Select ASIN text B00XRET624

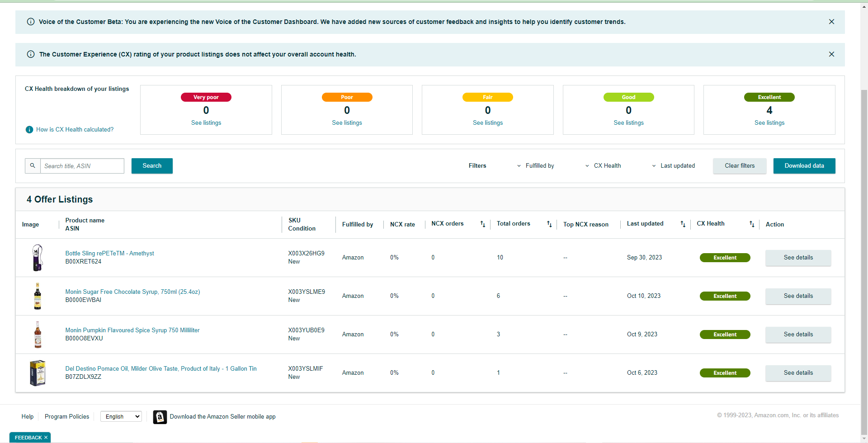tap(83, 262)
